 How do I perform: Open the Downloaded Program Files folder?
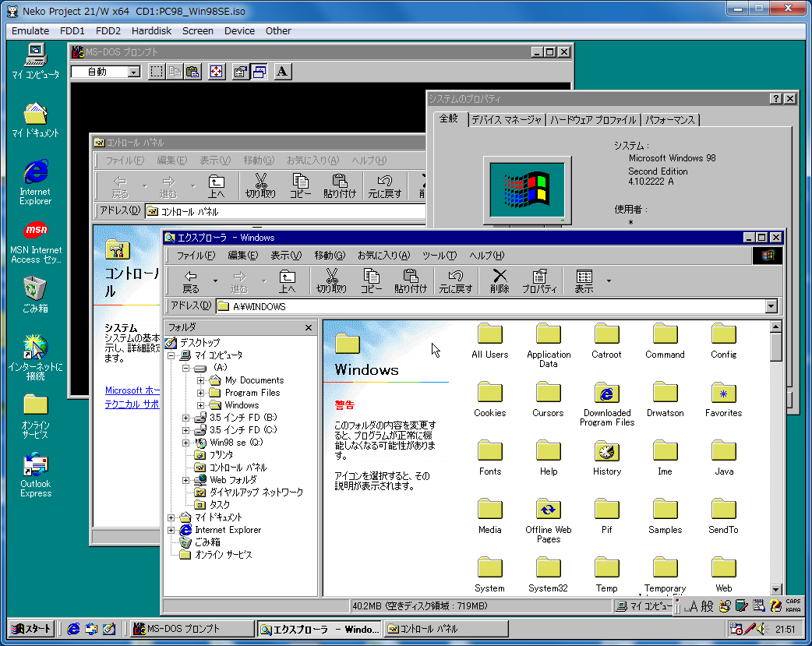606,394
